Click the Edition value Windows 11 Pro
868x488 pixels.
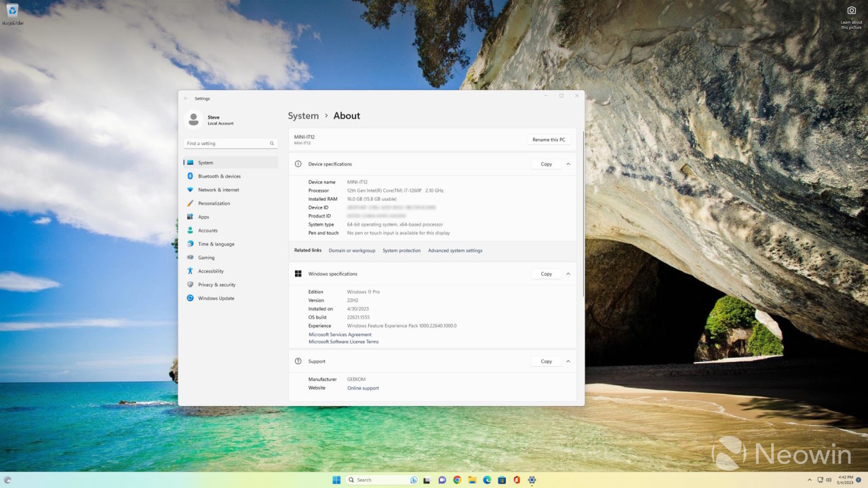363,292
